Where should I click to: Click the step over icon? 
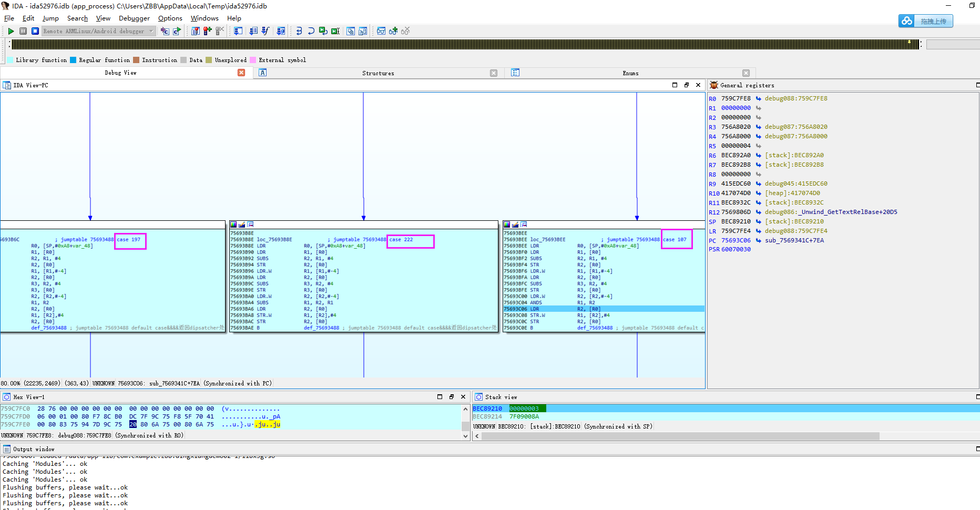point(311,31)
